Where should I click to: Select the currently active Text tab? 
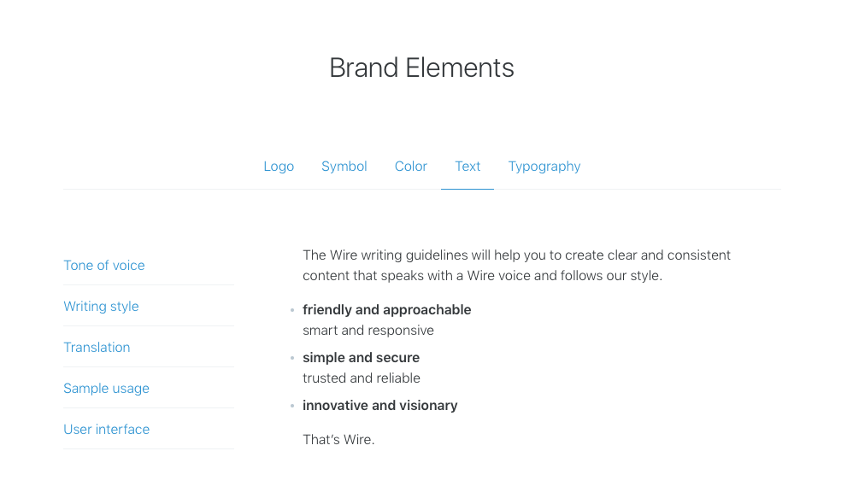tap(468, 166)
